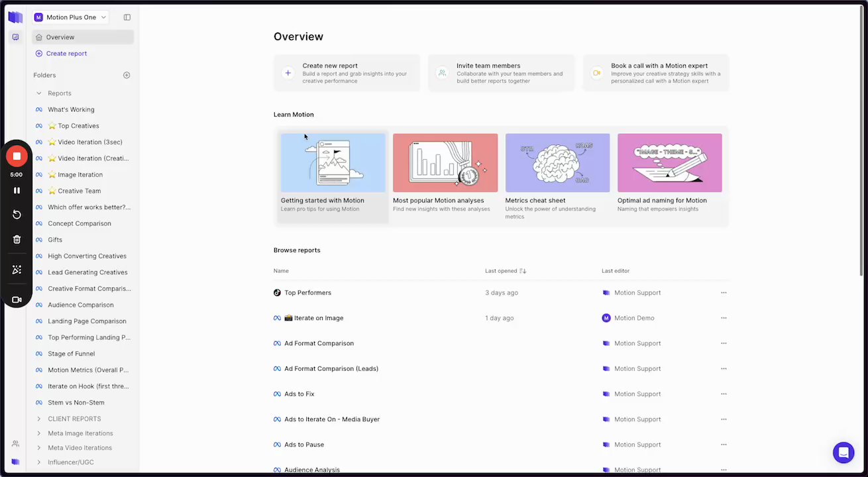Image resolution: width=868 pixels, height=477 pixels.
Task: Stop the screen recording
Action: (17, 156)
